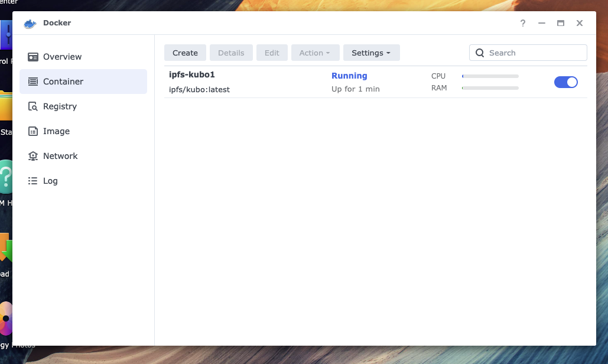Click the Container sidebar icon

(x=33, y=82)
